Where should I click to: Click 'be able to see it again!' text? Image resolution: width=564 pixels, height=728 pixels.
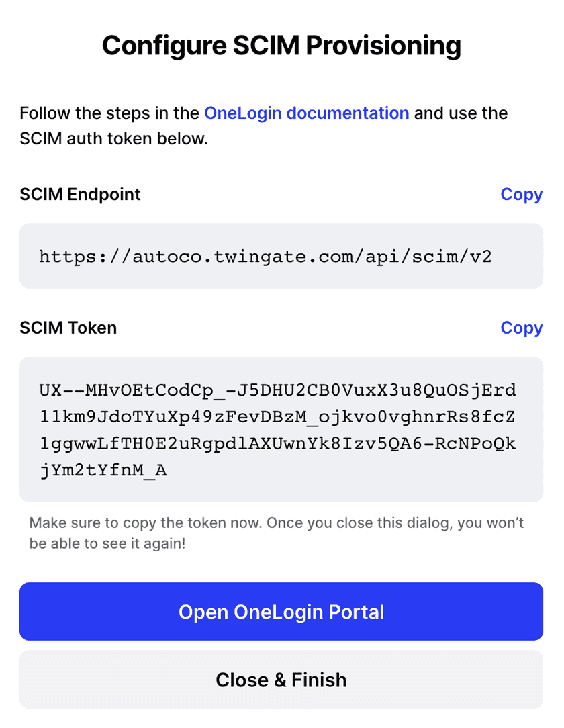tap(107, 543)
